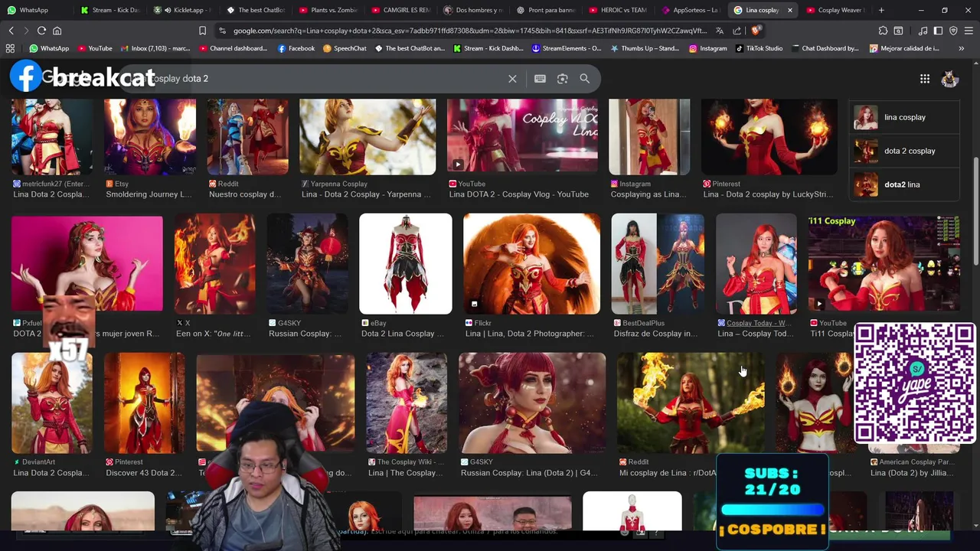Open the on-screen keyboard in search box
This screenshot has width=980, height=551.
point(540,79)
